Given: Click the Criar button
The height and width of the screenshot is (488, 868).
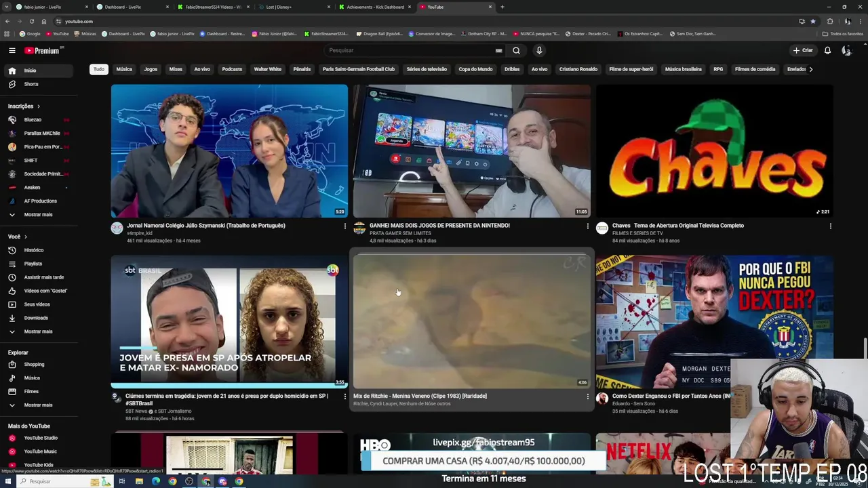Looking at the screenshot, I should pos(803,50).
